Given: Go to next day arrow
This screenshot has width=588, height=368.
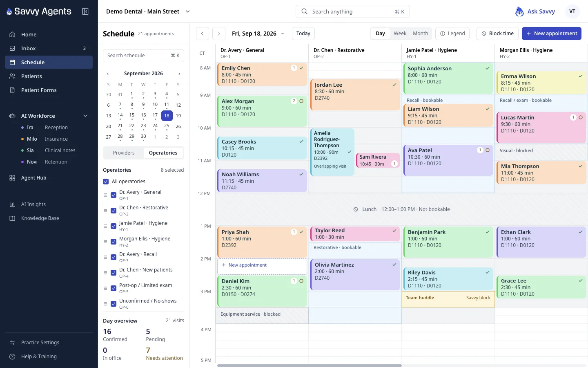Looking at the screenshot, I should [219, 34].
